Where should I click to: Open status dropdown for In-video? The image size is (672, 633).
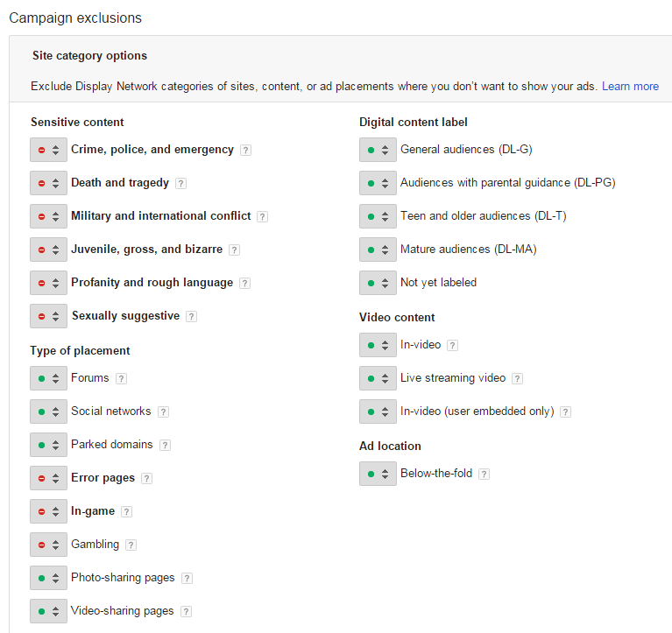(x=378, y=345)
